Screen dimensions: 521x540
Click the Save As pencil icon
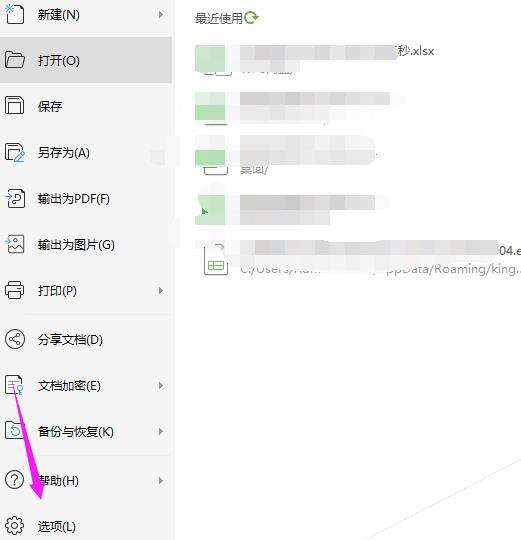point(14,152)
